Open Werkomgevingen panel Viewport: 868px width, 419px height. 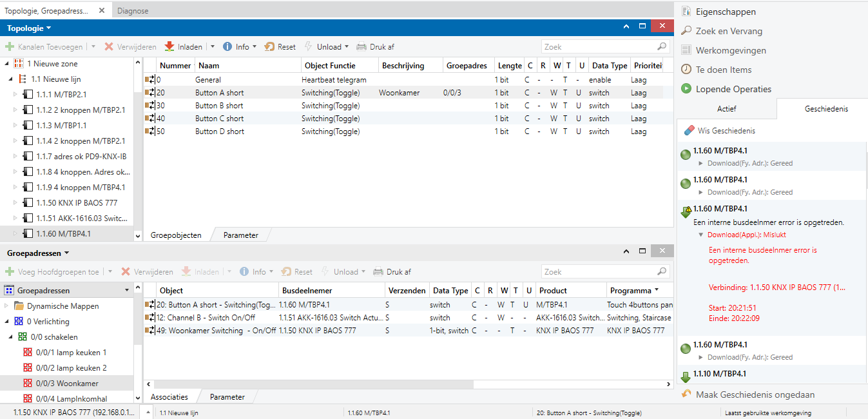click(x=724, y=50)
